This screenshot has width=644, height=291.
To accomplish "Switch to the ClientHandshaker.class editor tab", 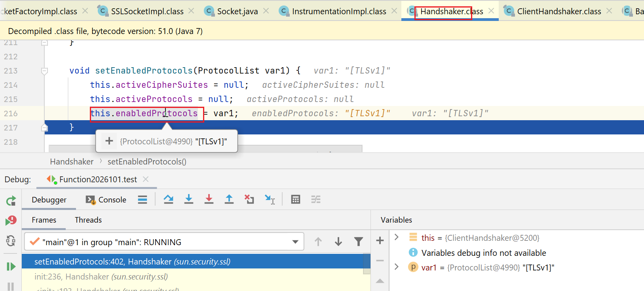I will pos(559,11).
